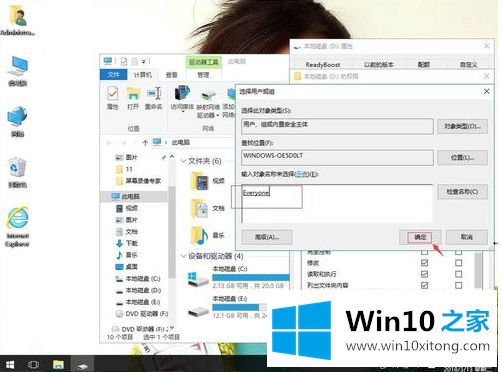Open quick access toolbar dropdown arrow
The width and height of the screenshot is (502, 372).
click(x=144, y=61)
